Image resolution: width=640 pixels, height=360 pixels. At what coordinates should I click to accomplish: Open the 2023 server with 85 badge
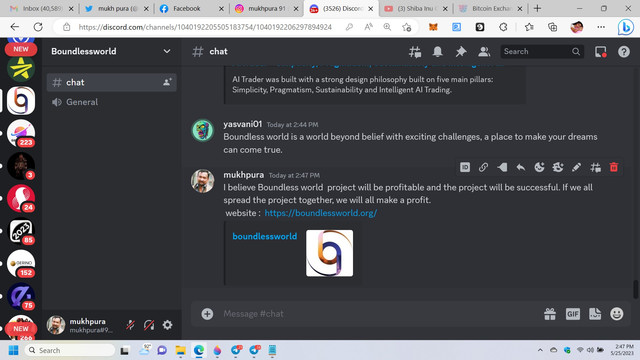(x=21, y=231)
